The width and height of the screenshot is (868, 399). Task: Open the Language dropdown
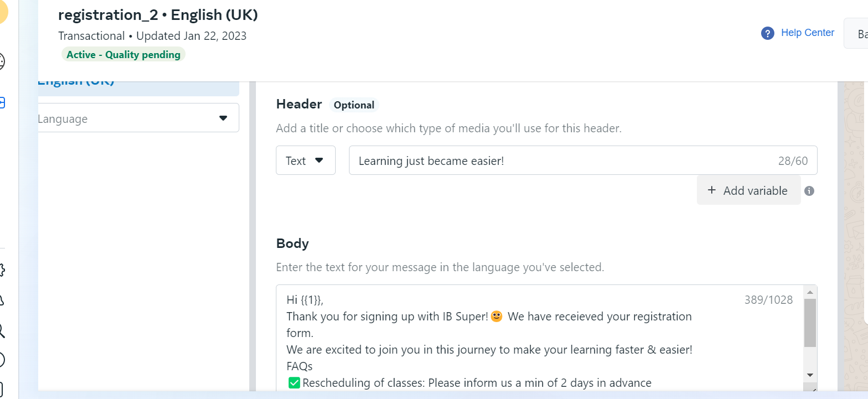138,118
